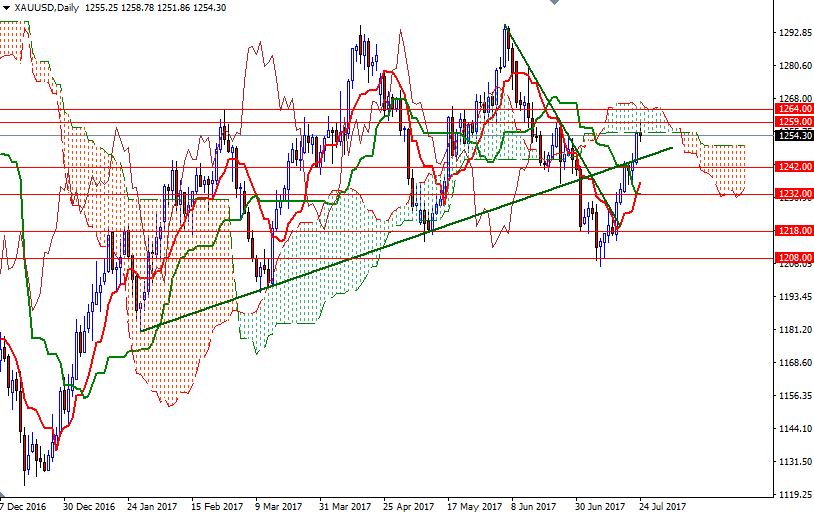This screenshot has width=814, height=514.
Task: Click the 1292.85 price axis value
Action: coord(795,33)
